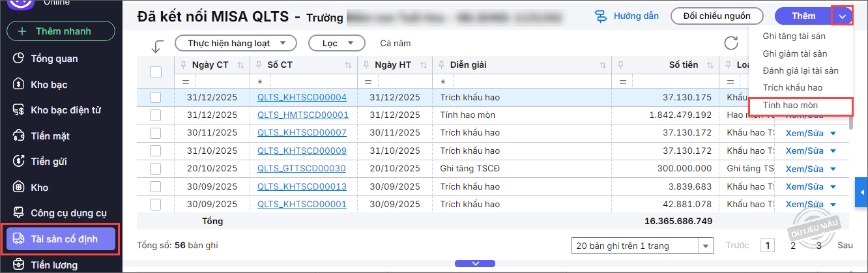Check the row for QLTS_KHTSCD00004
This screenshot has width=868, height=273.
(155, 98)
